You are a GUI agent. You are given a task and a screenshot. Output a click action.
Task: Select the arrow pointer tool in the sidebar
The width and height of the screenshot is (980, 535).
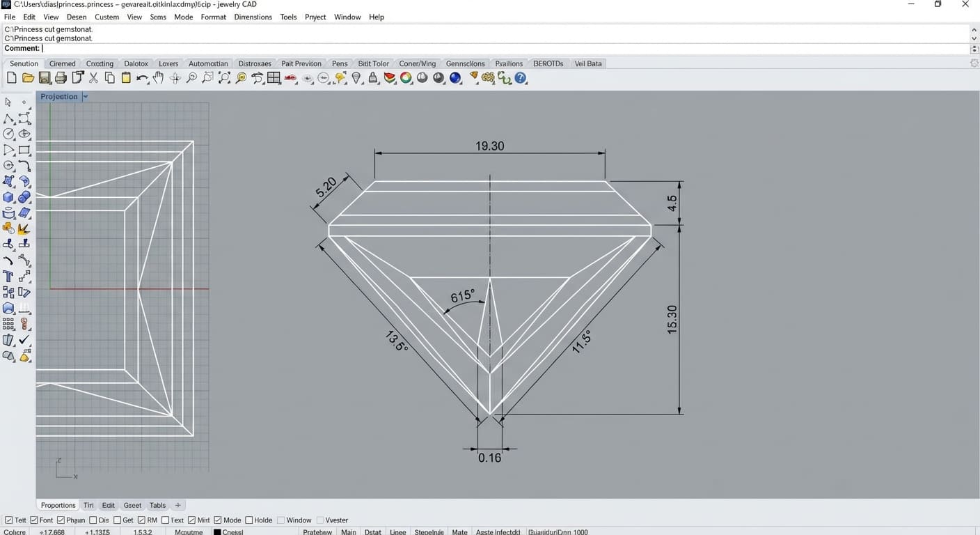click(8, 102)
